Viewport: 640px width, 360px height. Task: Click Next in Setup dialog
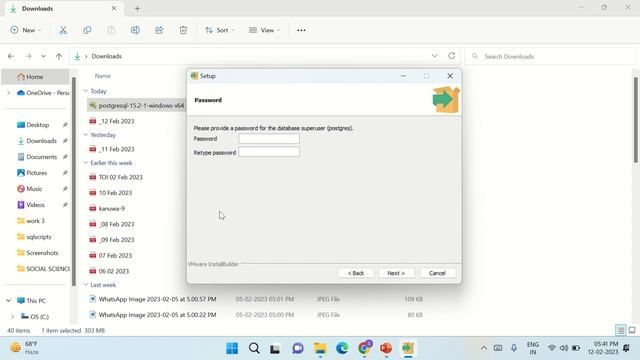point(396,273)
